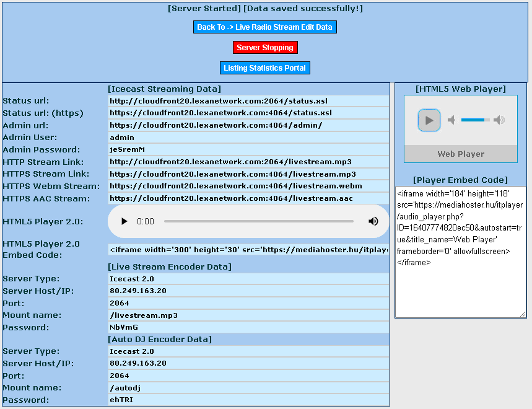Start playback in the HTML5 Player 2.0 bar

click(124, 221)
